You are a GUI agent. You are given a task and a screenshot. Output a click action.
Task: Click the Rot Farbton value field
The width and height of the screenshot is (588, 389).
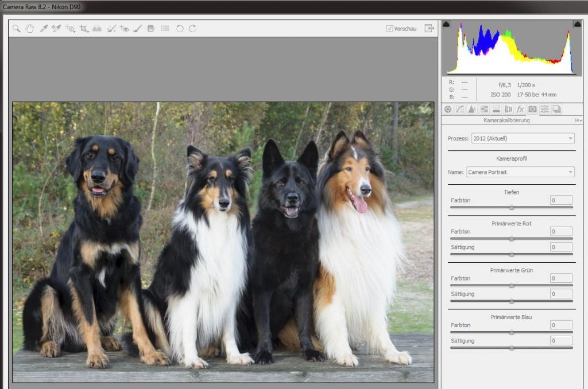tap(561, 232)
